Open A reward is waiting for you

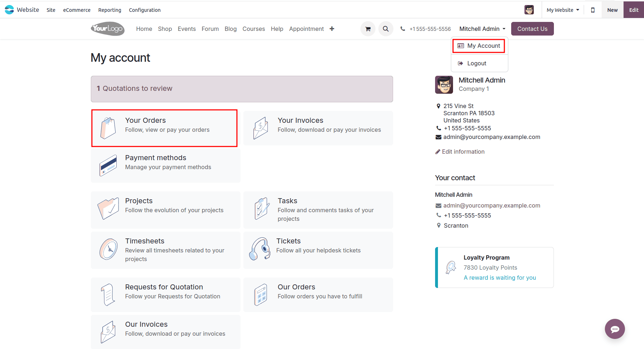(500, 277)
